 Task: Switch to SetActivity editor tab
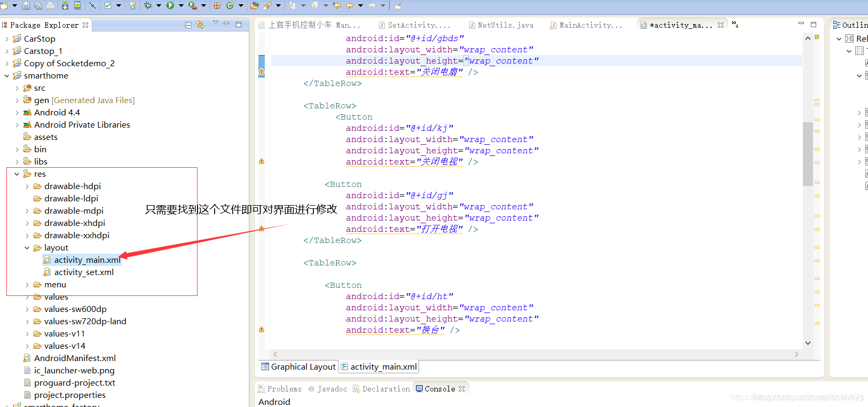(414, 25)
